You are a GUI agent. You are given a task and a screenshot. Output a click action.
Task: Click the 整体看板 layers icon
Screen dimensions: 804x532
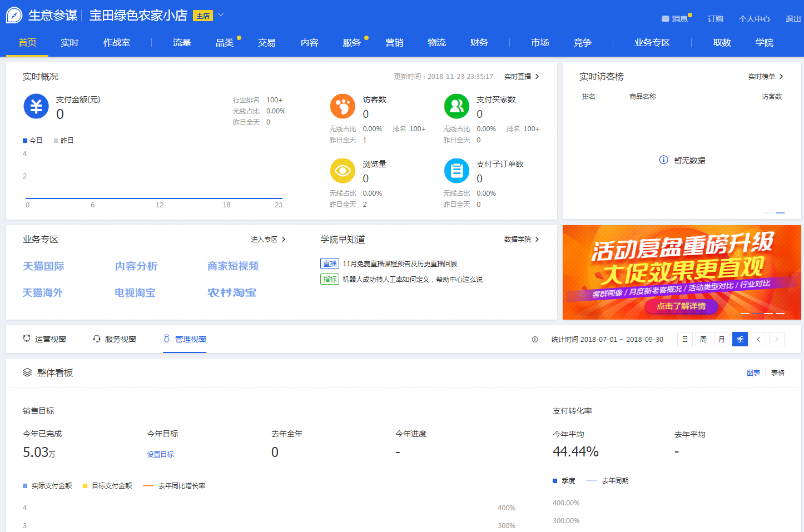(x=27, y=372)
